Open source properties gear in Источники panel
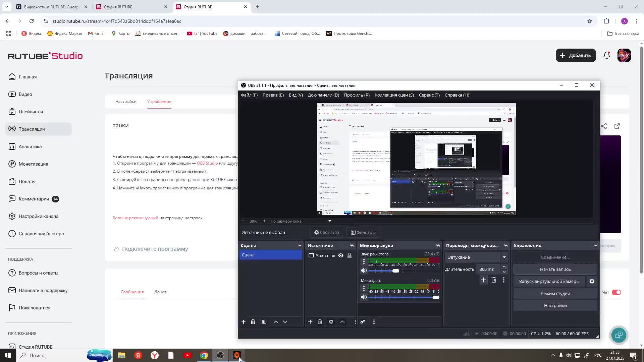644x362 pixels. 331,322
